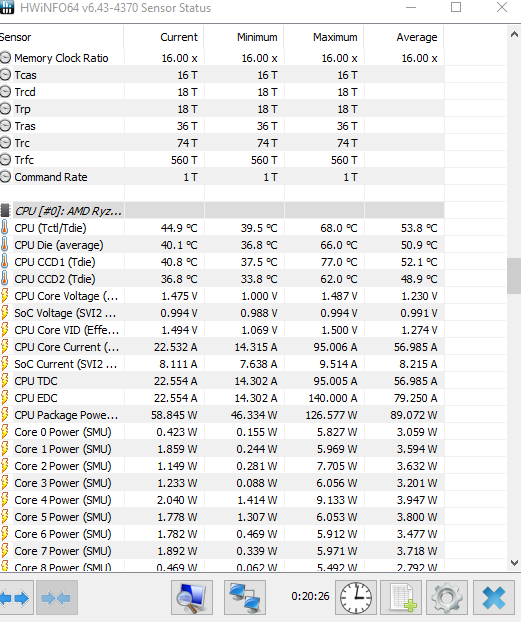
Task: Click the 1.475 V current core voltage value
Action: (x=179, y=296)
